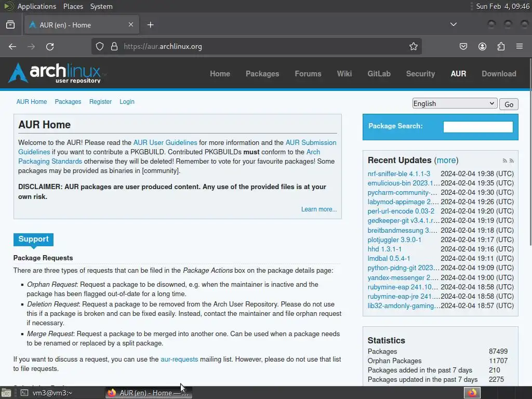Click the Firefox icon in the system tray
The width and height of the screenshot is (532, 399).
pyautogui.click(x=472, y=393)
